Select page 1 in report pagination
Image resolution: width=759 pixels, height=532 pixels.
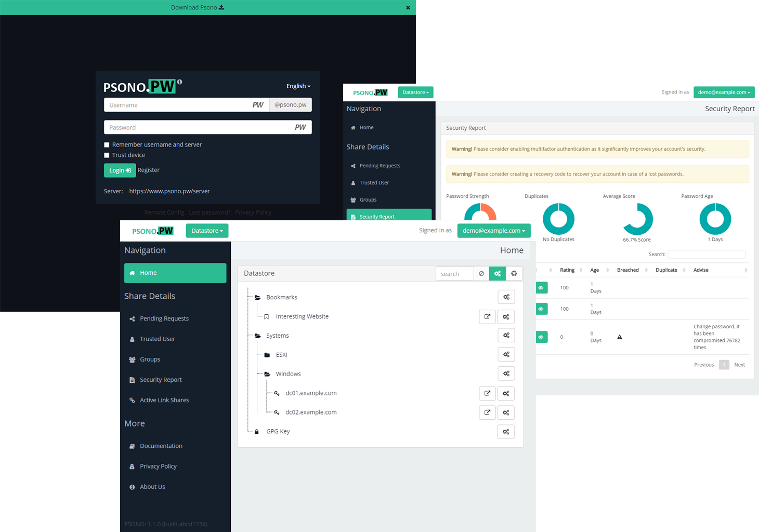point(724,365)
